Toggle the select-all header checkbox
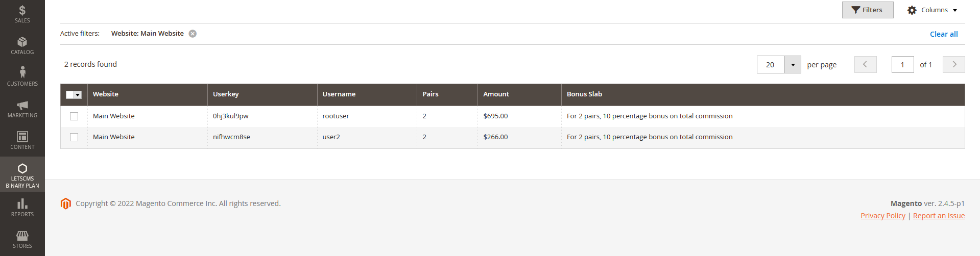 click(x=70, y=95)
